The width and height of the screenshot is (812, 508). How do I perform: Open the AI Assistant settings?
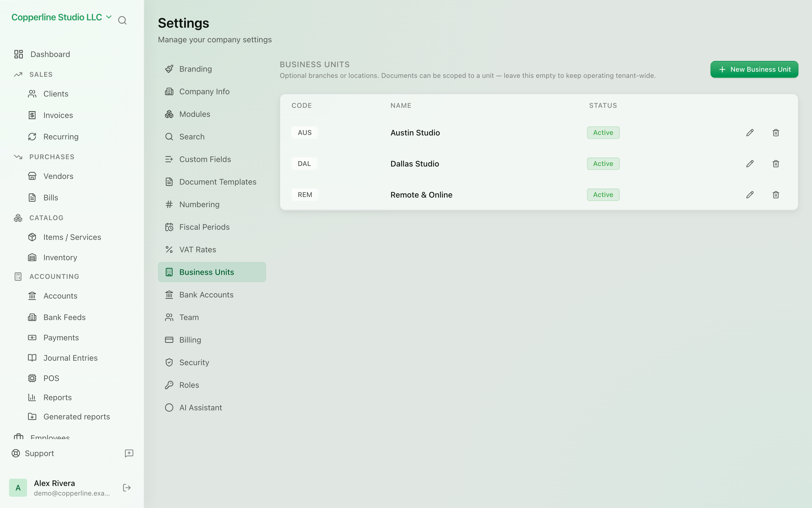click(212, 408)
